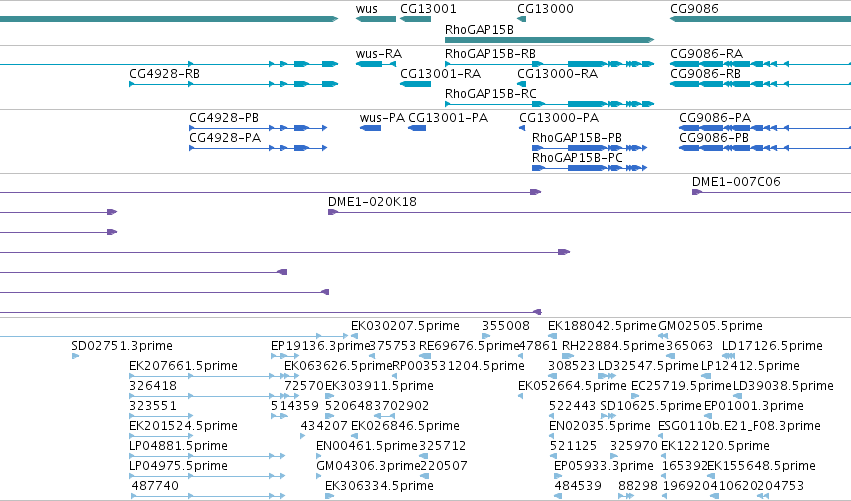The height and width of the screenshot is (501, 851).
Task: Select transcript wus-RA label
Action: (x=378, y=54)
